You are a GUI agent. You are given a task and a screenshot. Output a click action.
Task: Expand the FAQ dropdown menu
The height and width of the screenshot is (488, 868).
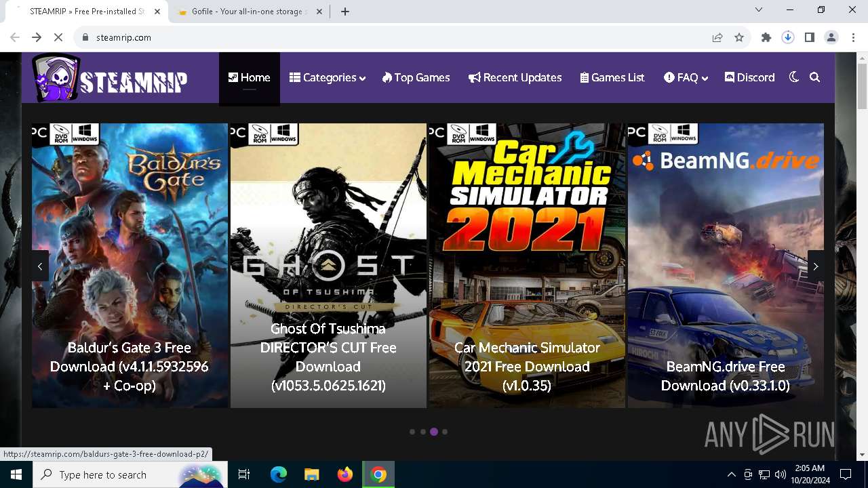point(686,78)
